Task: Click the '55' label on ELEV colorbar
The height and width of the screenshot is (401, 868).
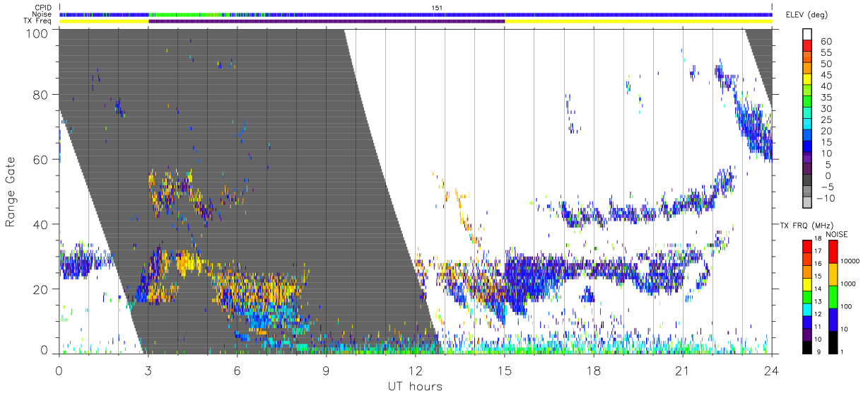Action: tap(826, 52)
